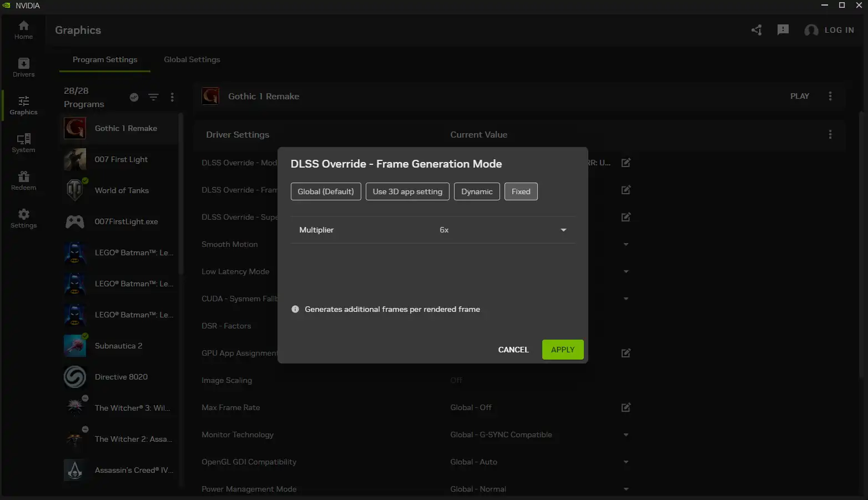Edit the DLSS Override Super Resolution row

(x=626, y=217)
